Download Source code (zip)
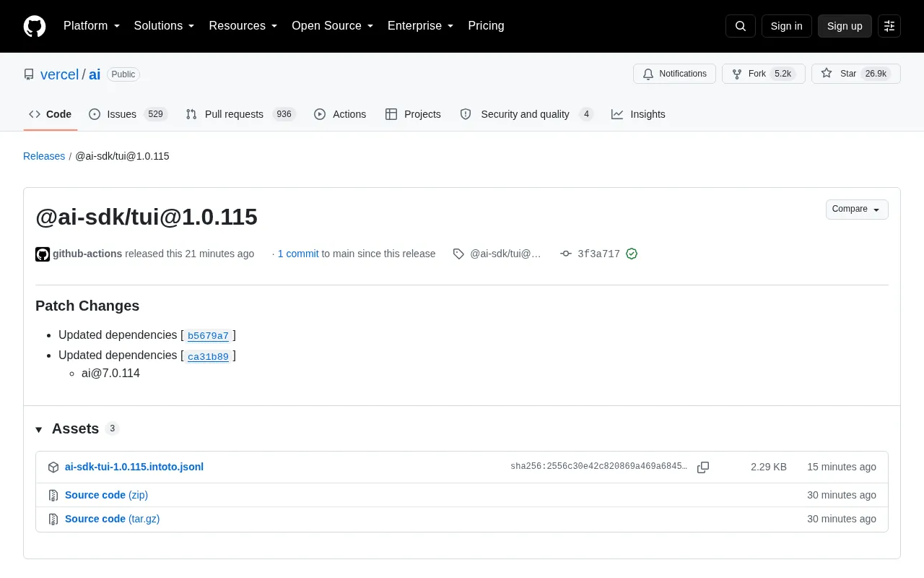 tap(106, 495)
